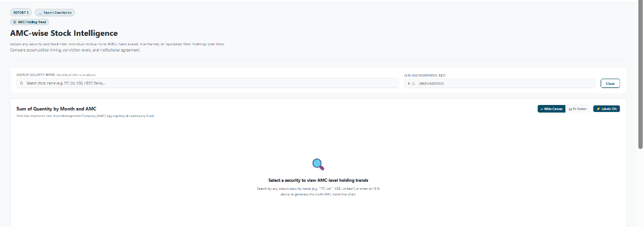
Task: Clear the search filters with Clear button
Action: point(610,84)
